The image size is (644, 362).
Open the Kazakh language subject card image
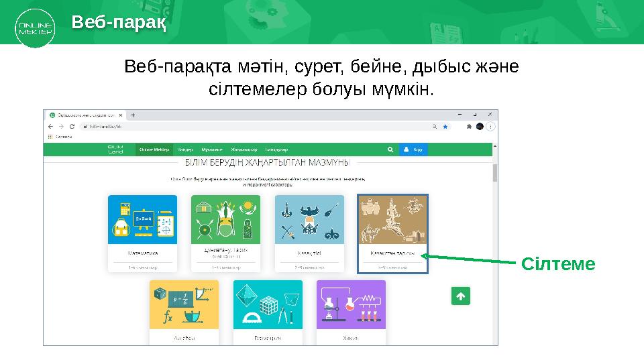pos(309,220)
